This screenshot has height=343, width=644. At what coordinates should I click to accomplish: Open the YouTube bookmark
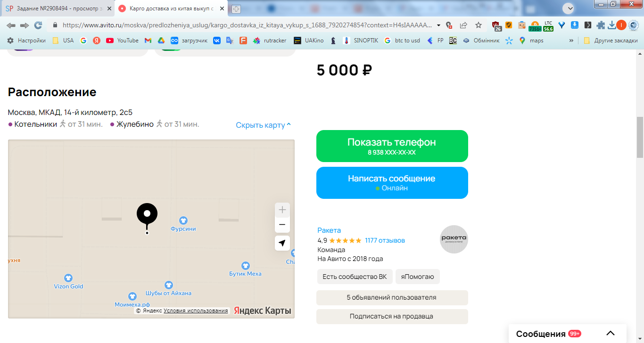click(122, 41)
